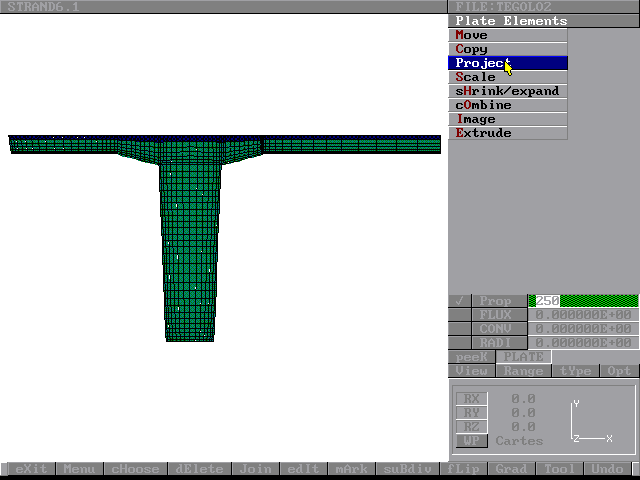Open the View option

pyautogui.click(x=471, y=371)
